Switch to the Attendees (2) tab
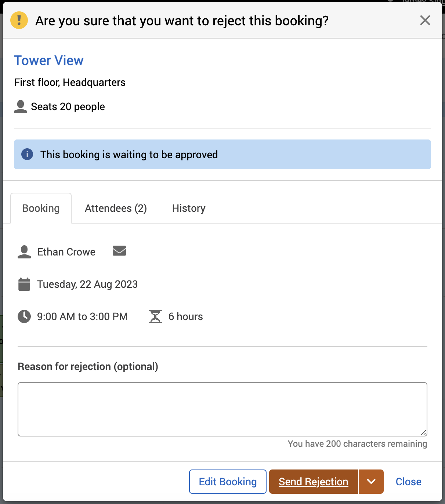 [x=116, y=208]
